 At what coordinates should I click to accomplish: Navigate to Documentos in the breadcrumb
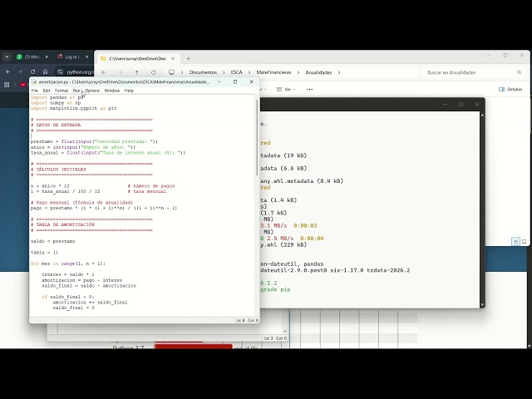pyautogui.click(x=203, y=72)
